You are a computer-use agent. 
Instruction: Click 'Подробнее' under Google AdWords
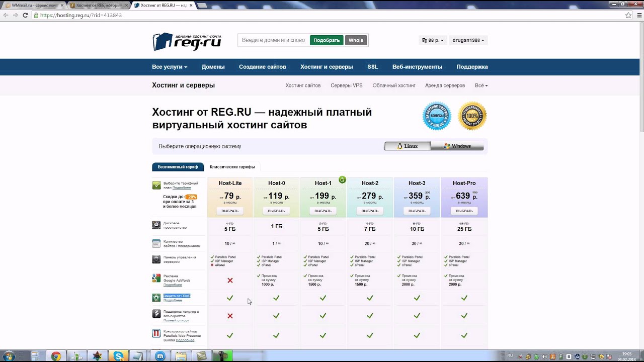[x=173, y=285]
